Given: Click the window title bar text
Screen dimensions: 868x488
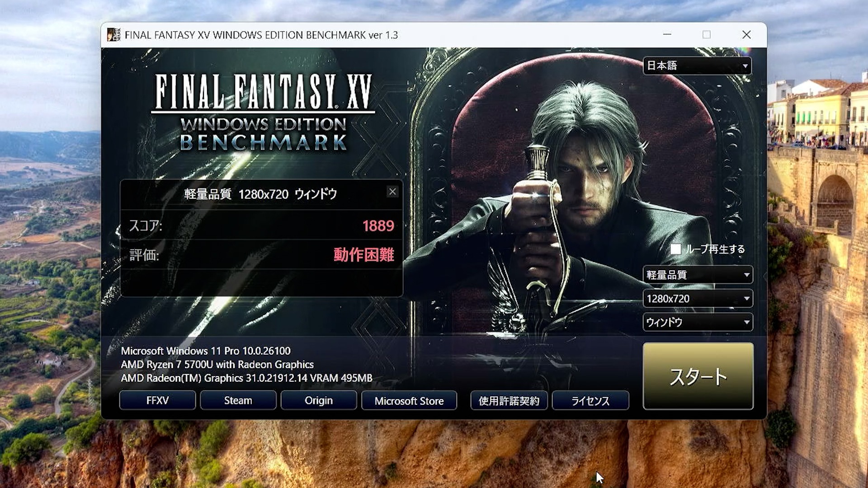Looking at the screenshot, I should (261, 35).
